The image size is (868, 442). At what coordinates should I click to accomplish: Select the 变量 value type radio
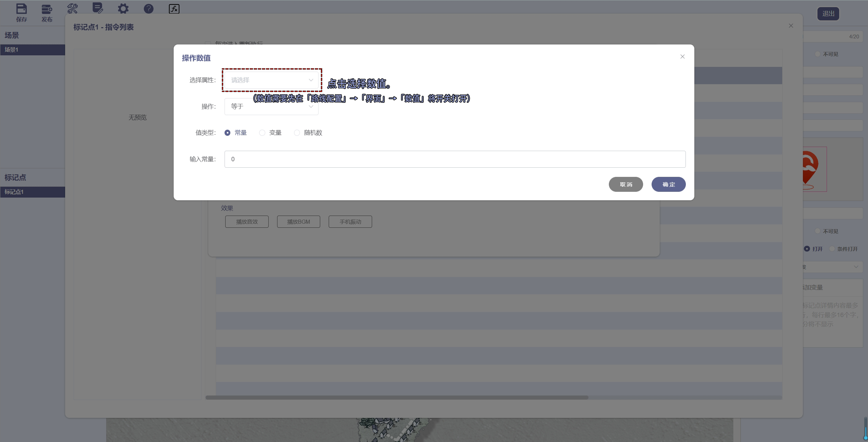[262, 133]
